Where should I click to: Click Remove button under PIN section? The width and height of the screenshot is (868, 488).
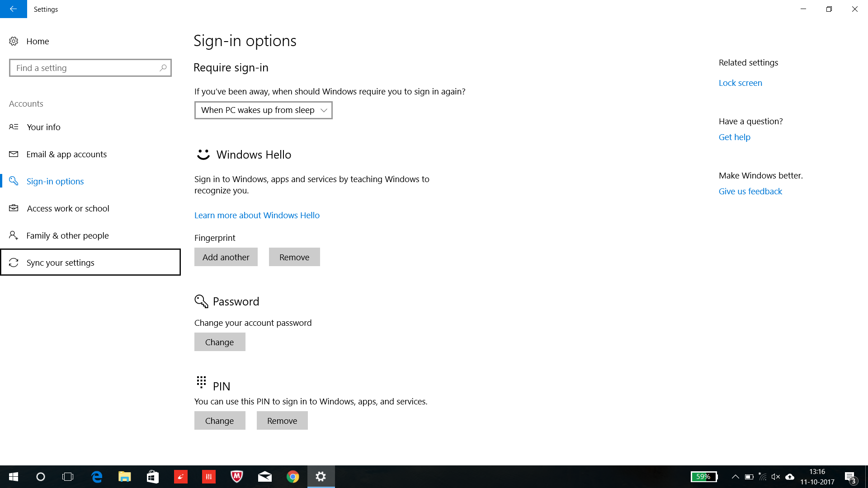click(x=281, y=421)
